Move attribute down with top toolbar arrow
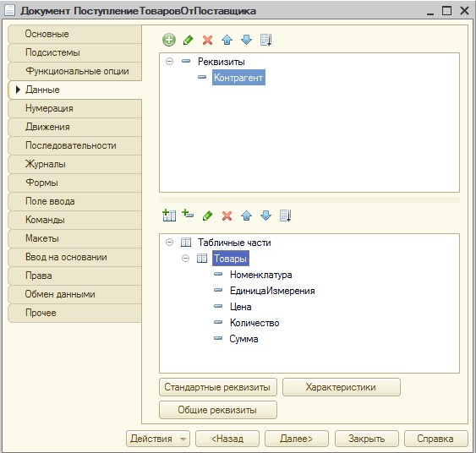The image size is (476, 453). (247, 40)
